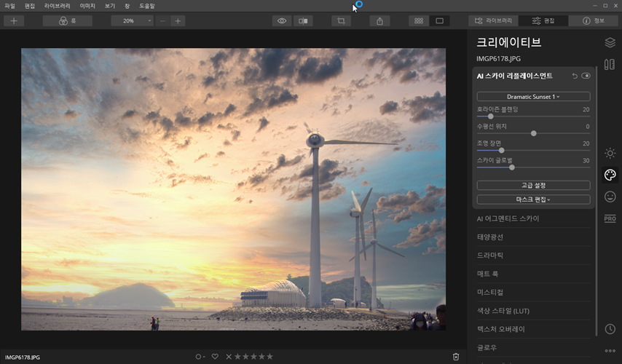This screenshot has width=622, height=364.
Task: Click the Share export icon
Action: [379, 21]
